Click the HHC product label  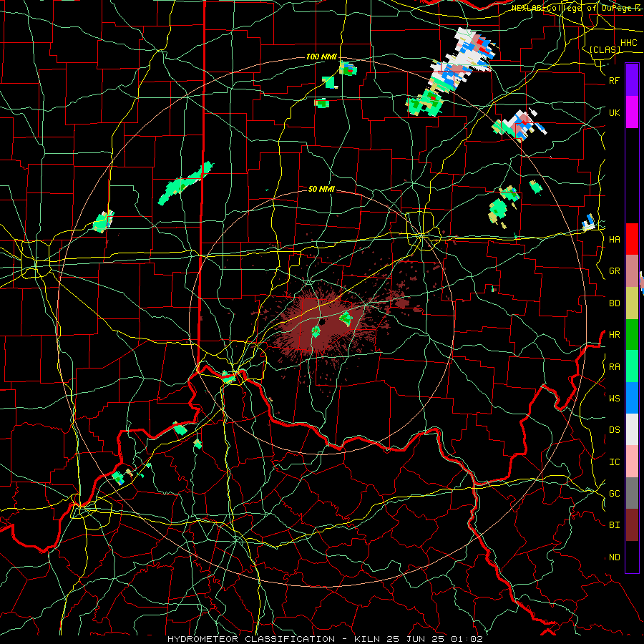point(628,43)
